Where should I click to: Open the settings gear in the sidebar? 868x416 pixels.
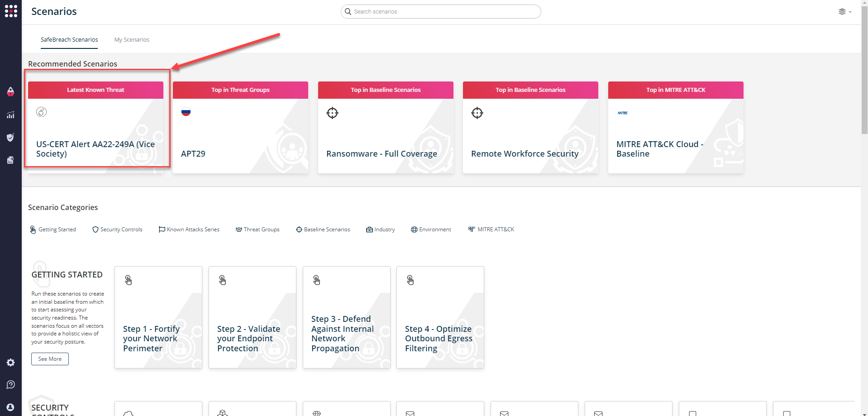(10, 362)
